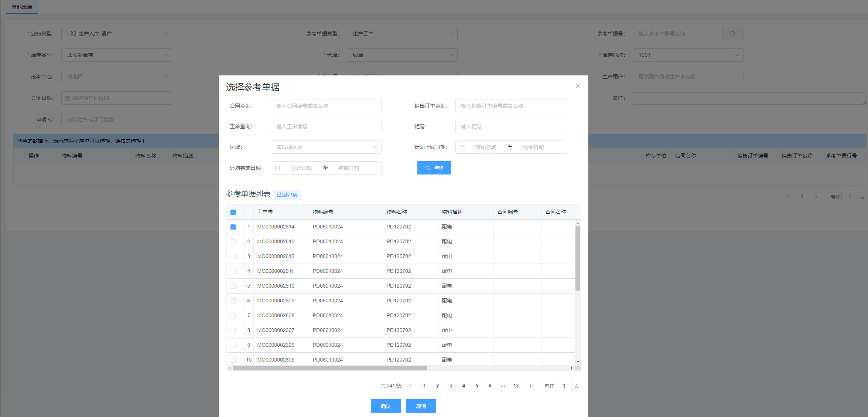
Task: Switch to the 其他出库 tab
Action: [x=22, y=7]
